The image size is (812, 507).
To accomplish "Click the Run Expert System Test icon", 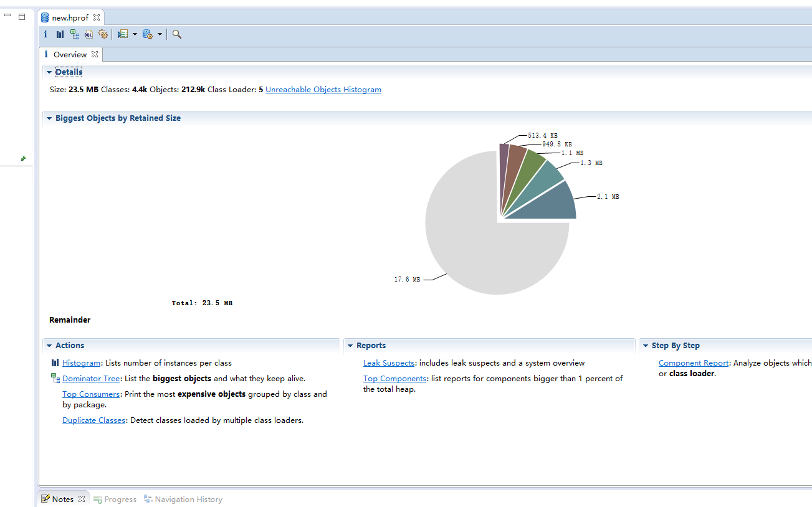I will (122, 34).
